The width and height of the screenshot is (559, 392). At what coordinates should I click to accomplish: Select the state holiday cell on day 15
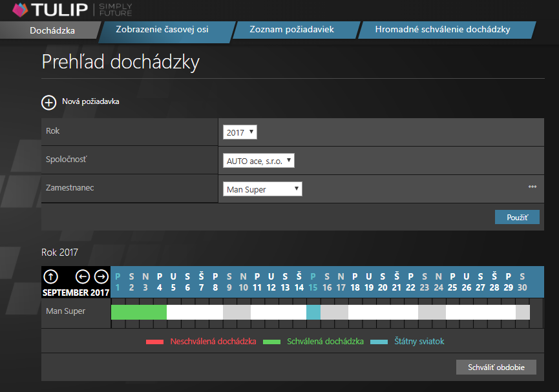coord(313,312)
